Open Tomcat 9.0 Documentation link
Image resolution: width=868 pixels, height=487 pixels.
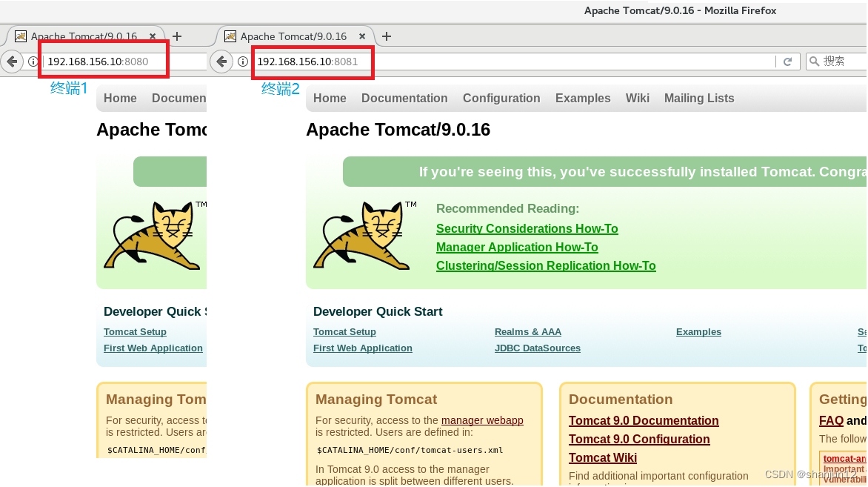pyautogui.click(x=644, y=420)
